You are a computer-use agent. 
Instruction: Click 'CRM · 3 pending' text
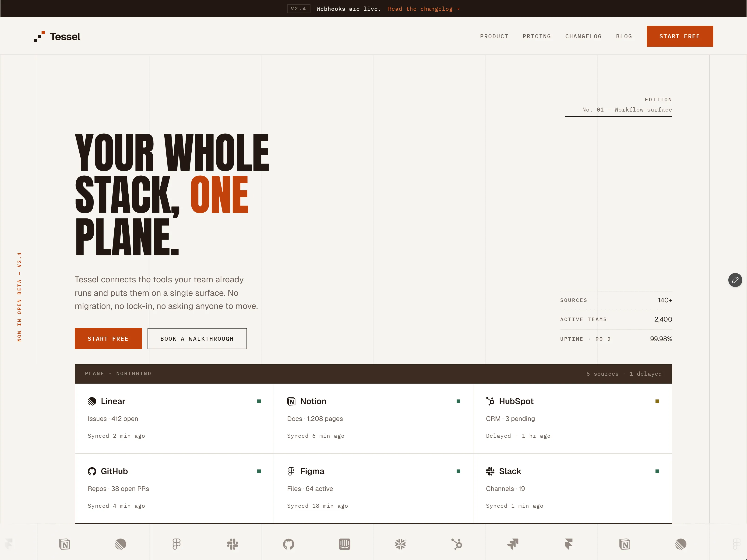pos(510,419)
